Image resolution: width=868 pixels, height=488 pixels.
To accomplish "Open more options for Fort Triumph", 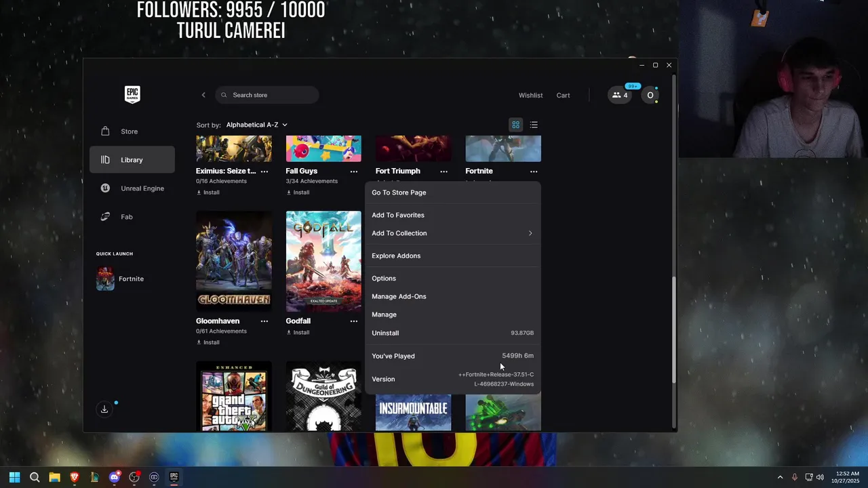I will [x=443, y=171].
